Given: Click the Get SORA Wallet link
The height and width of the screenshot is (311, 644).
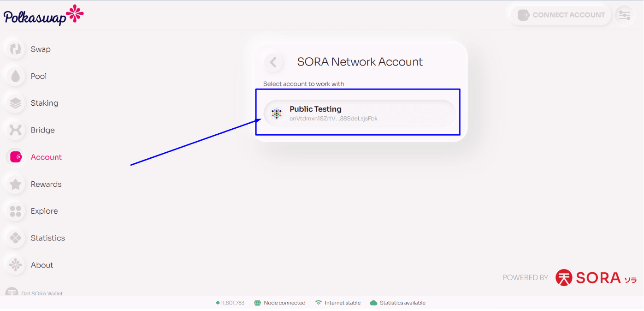Looking at the screenshot, I should [41, 293].
